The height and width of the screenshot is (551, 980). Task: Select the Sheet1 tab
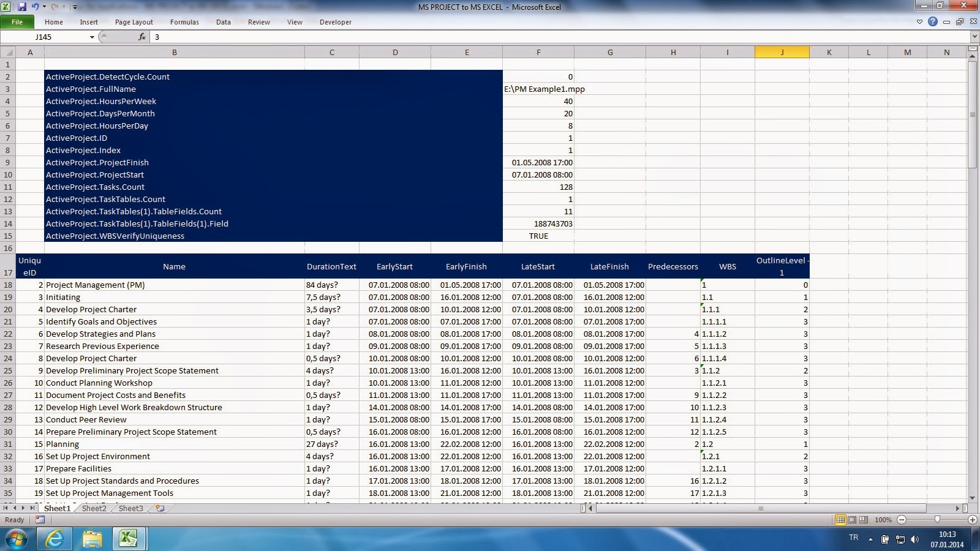pos(57,508)
